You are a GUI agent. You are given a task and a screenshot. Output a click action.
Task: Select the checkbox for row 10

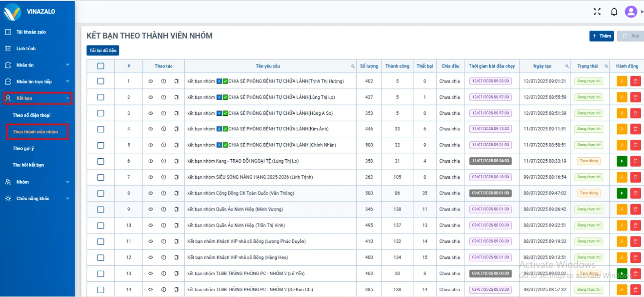click(x=101, y=225)
